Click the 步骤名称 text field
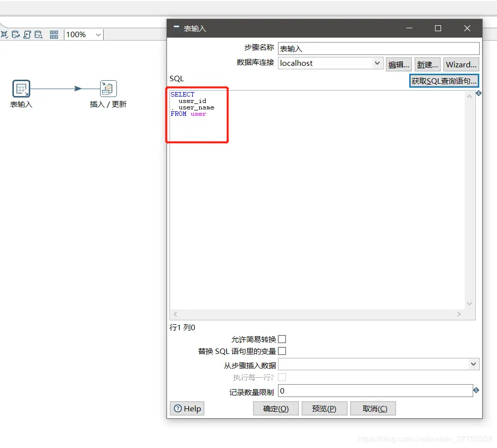Image resolution: width=497 pixels, height=448 pixels. click(379, 49)
